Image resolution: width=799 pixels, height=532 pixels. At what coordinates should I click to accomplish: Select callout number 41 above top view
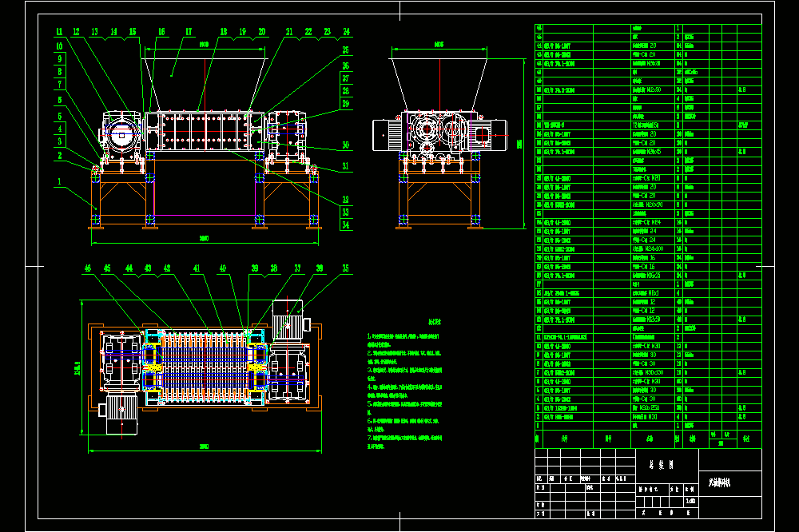click(197, 268)
